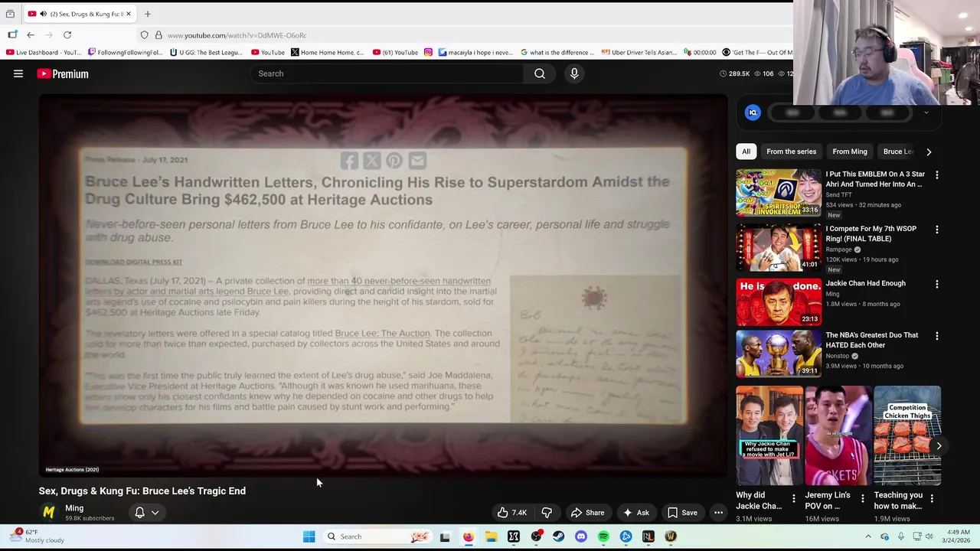Viewport: 980px width, 551px height.
Task: Save the video to a playlist
Action: tap(681, 513)
